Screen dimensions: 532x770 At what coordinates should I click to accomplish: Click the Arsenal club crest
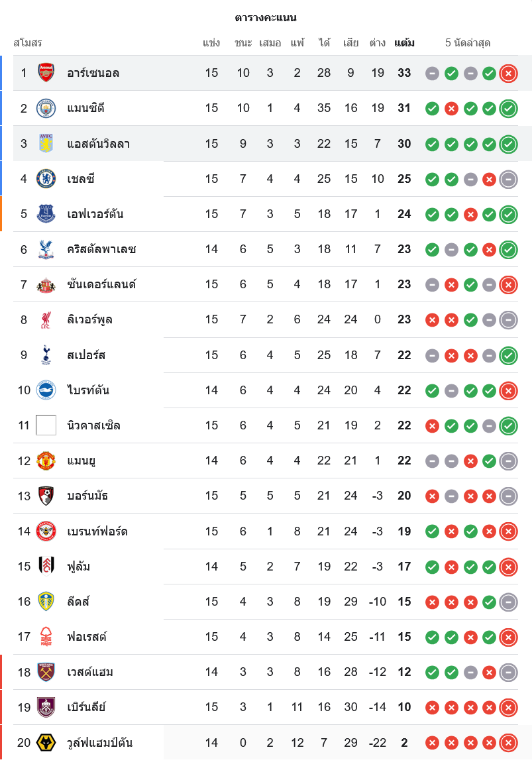tap(46, 73)
